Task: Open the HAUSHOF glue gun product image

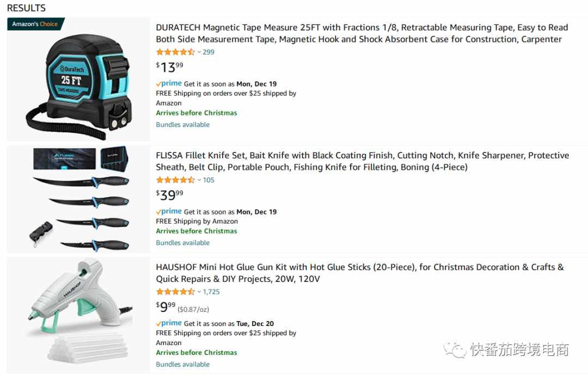Action: pos(79,314)
